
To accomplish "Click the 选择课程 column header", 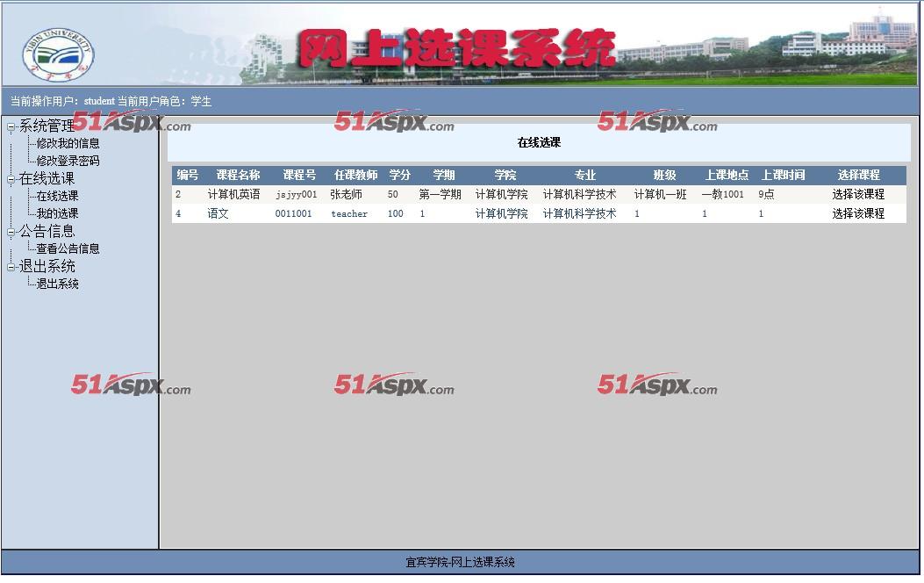I will 858,175.
